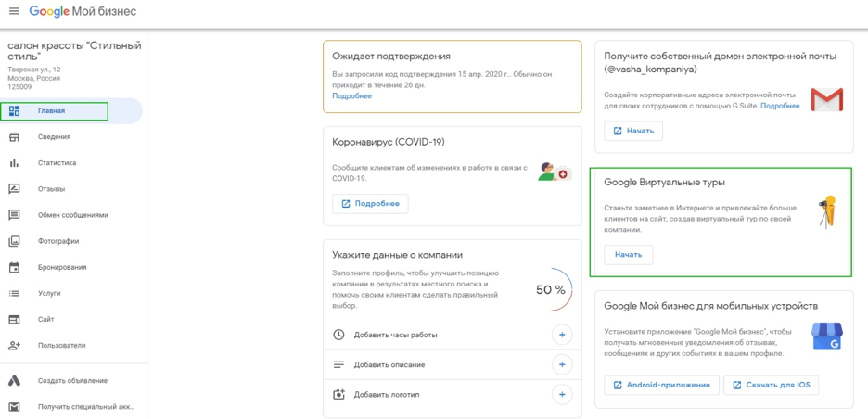
Task: Click the Сведения store icon in sidebar
Action: 14,136
